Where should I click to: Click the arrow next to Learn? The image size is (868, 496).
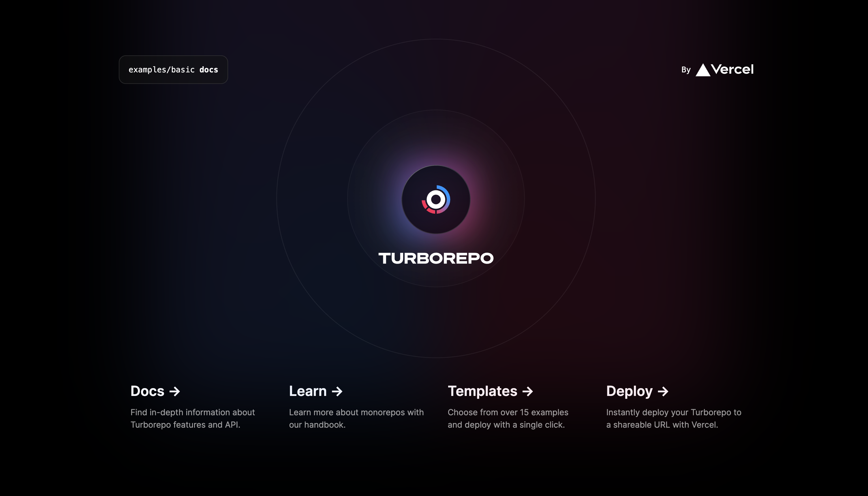pos(337,391)
